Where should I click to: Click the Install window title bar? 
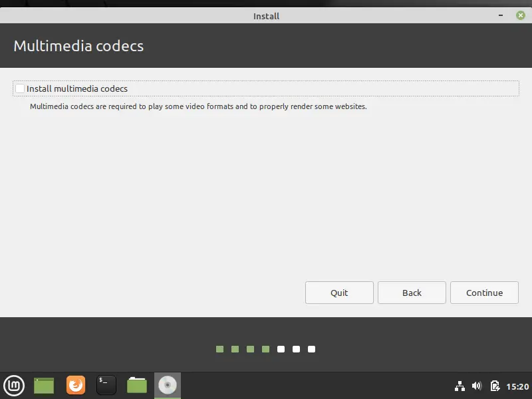(x=266, y=15)
